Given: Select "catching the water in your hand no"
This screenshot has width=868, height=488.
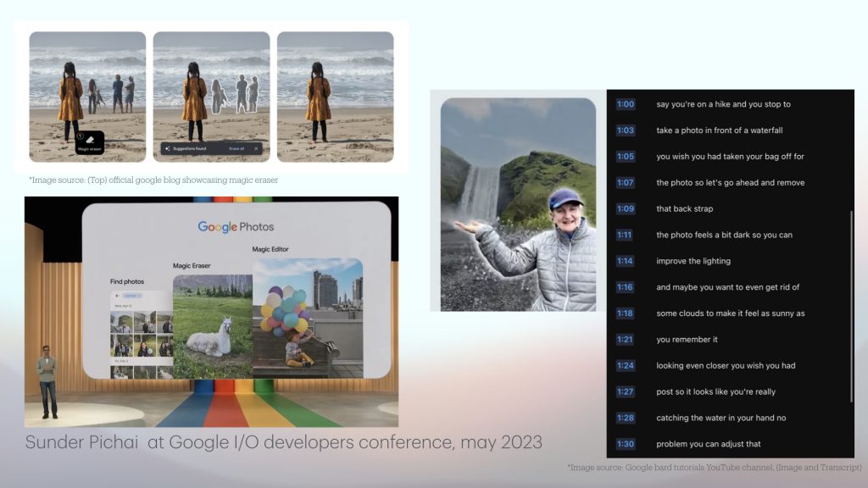Looking at the screenshot, I should 721,418.
